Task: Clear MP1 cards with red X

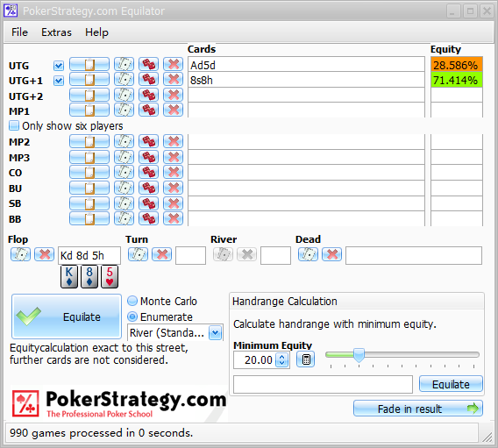Action: point(173,110)
